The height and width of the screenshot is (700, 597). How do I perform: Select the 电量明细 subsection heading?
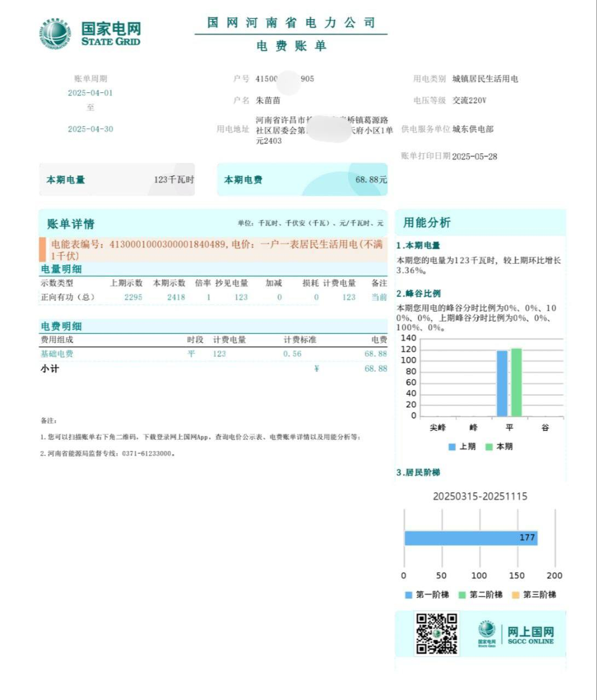(x=61, y=269)
